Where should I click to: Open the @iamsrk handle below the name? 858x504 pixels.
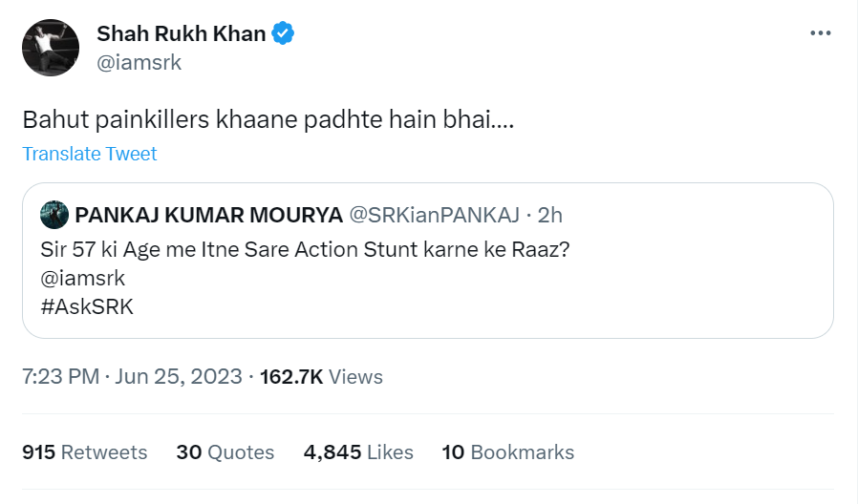point(139,63)
